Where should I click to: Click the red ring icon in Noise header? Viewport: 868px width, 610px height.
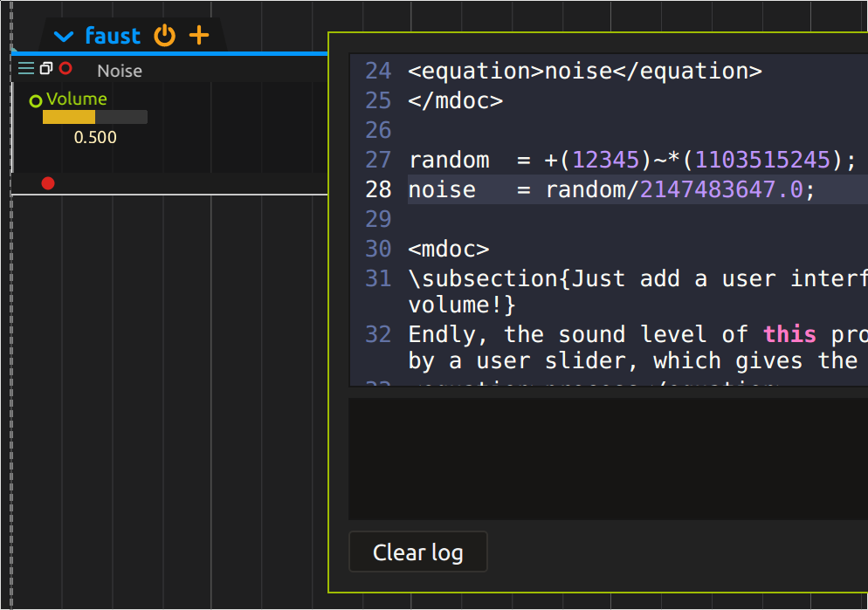[x=65, y=69]
